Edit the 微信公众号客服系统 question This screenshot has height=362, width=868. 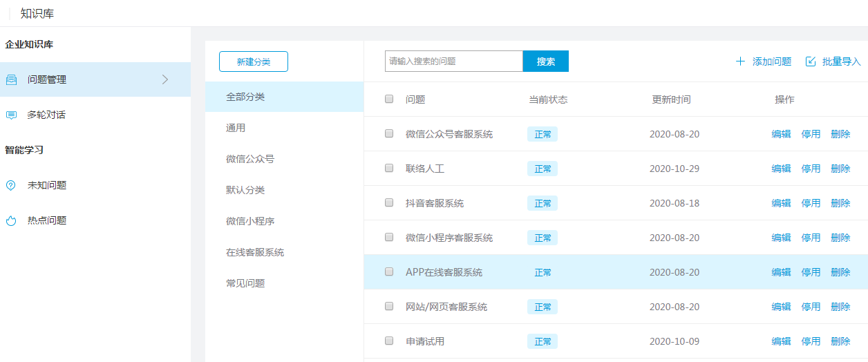point(781,134)
